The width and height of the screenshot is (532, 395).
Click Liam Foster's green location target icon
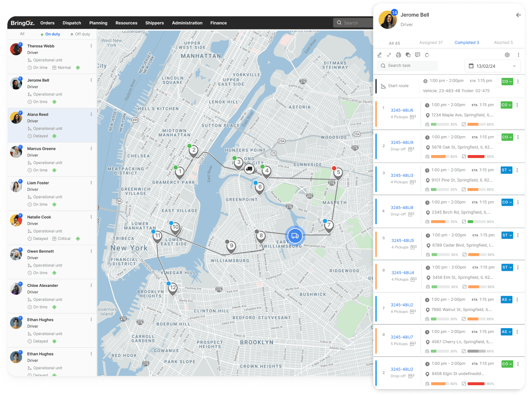pyautogui.click(x=54, y=204)
